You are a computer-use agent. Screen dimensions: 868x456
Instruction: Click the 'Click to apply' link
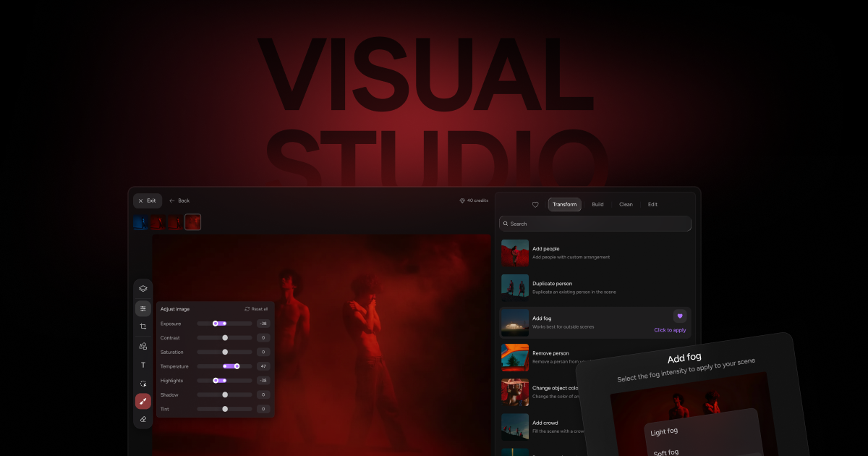coord(671,330)
